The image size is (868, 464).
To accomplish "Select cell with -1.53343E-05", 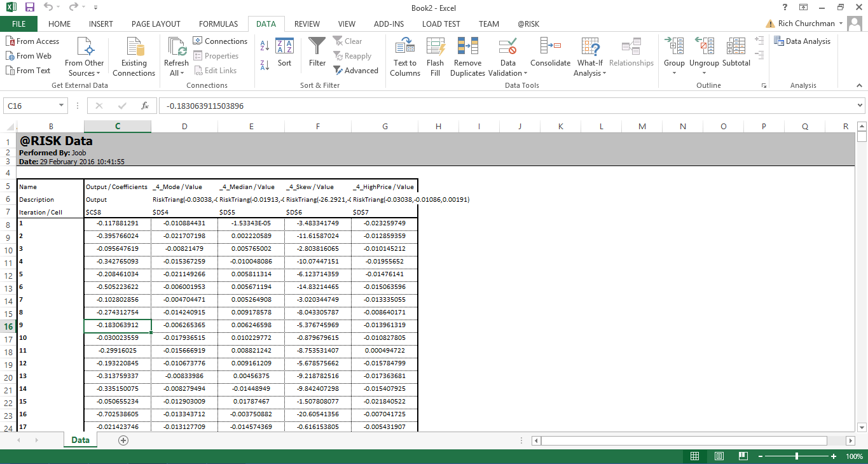I will click(x=251, y=224).
